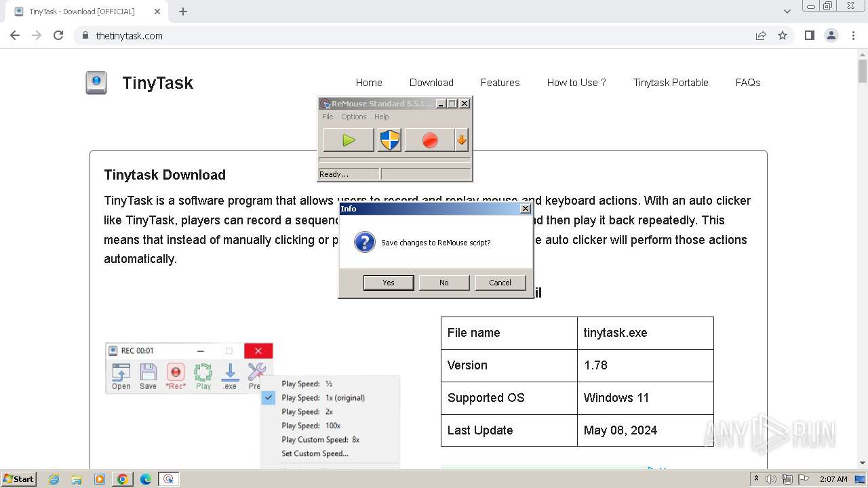This screenshot has width=868, height=488.
Task: Click the version 1.78 cell
Action: tap(646, 365)
